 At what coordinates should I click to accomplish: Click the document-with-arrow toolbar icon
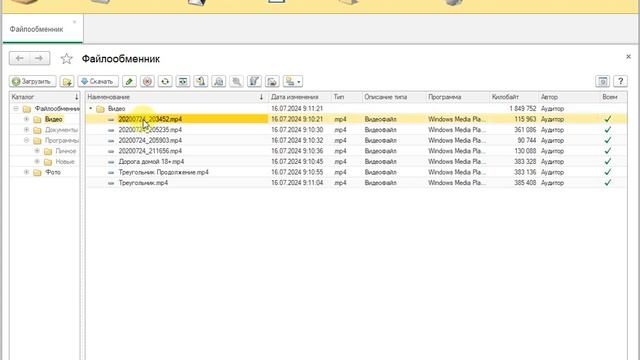(x=201, y=82)
